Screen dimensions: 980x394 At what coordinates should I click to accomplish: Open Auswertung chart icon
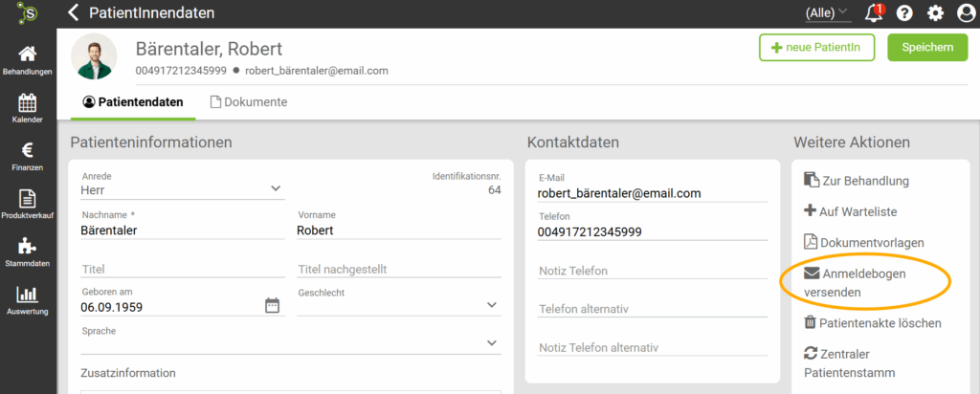pyautogui.click(x=27, y=299)
